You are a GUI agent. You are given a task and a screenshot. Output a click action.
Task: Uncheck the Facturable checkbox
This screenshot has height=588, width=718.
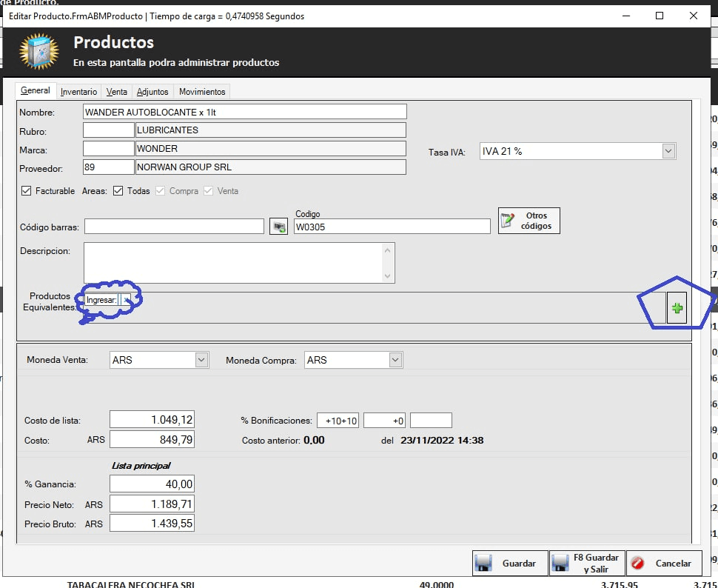(27, 191)
